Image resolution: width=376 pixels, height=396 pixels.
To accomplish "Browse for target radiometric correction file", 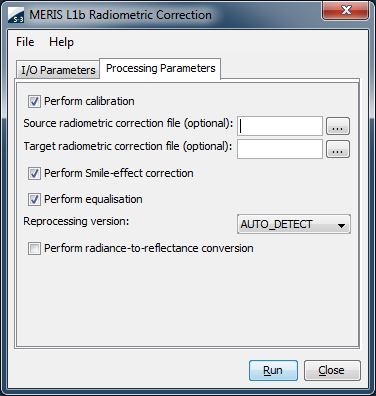I will pyautogui.click(x=338, y=149).
